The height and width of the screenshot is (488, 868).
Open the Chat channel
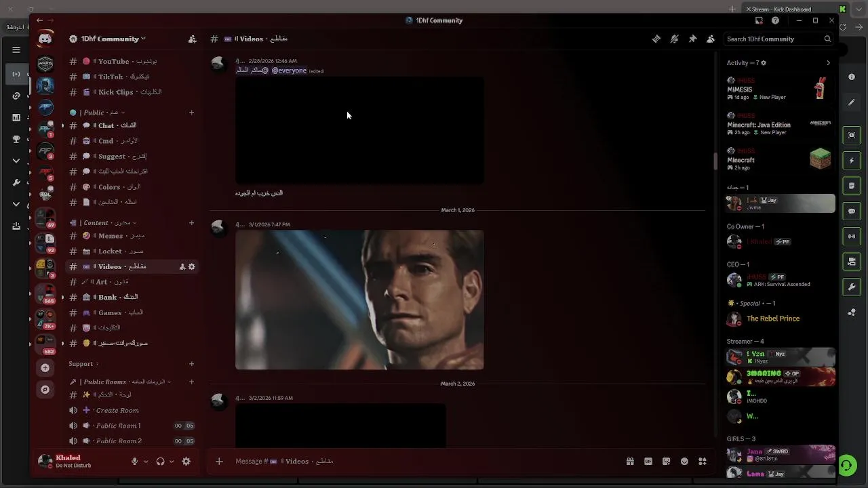point(132,125)
